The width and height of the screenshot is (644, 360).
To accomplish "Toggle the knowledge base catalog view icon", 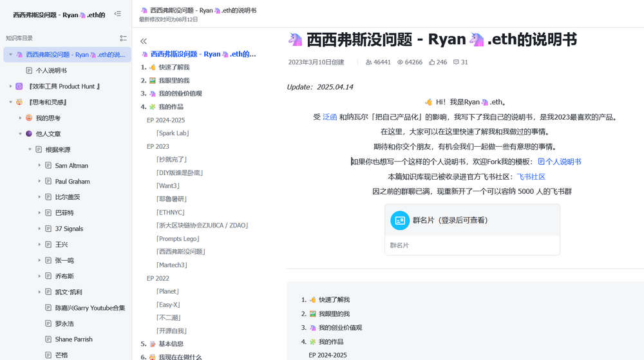I will [x=123, y=38].
